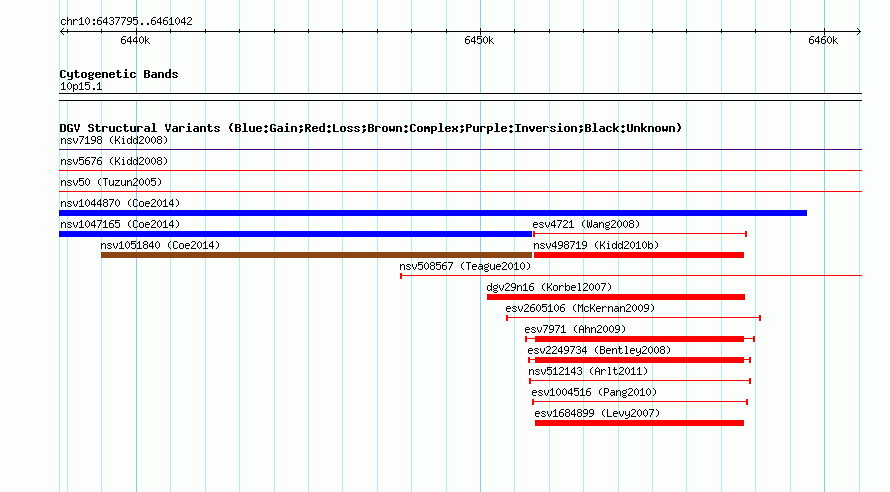Open the esv2605106 (McKernan2009) label

coord(580,308)
